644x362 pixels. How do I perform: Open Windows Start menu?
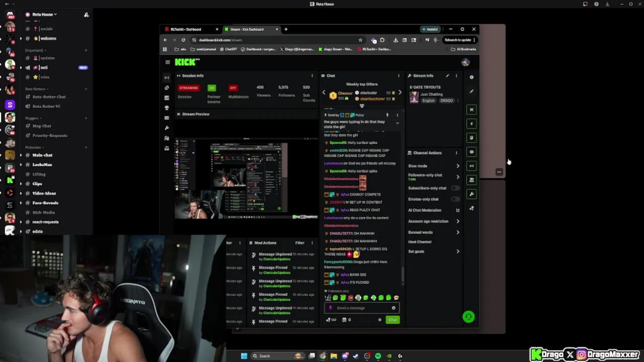[x=244, y=356]
